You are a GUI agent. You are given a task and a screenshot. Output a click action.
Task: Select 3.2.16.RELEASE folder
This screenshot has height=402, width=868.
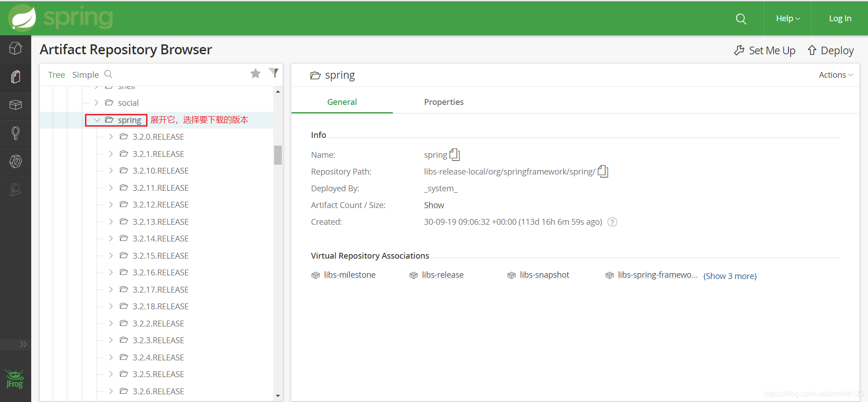[161, 272]
